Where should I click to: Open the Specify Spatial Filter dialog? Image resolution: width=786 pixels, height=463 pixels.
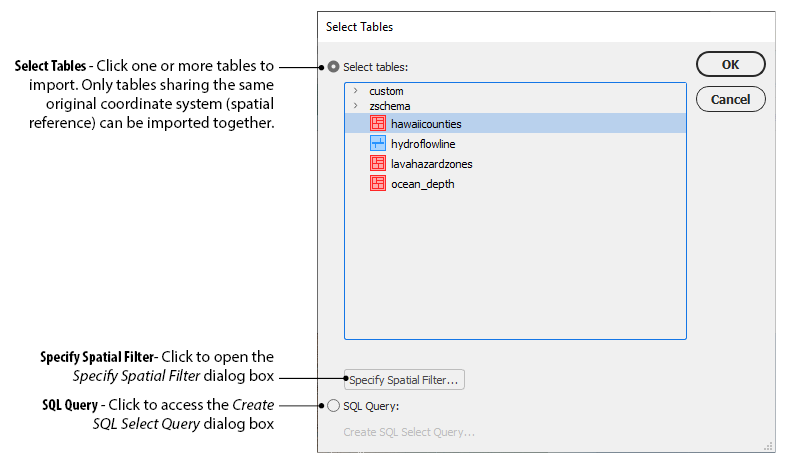(404, 380)
